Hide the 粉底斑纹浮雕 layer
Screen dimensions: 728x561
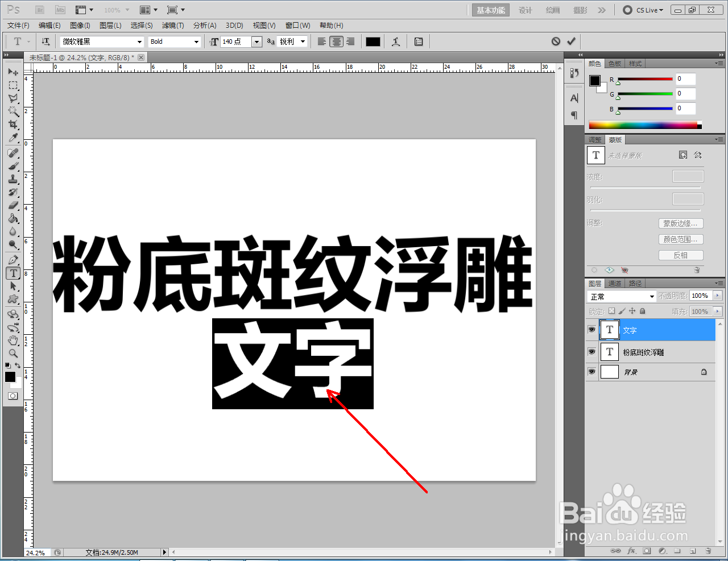pyautogui.click(x=591, y=352)
